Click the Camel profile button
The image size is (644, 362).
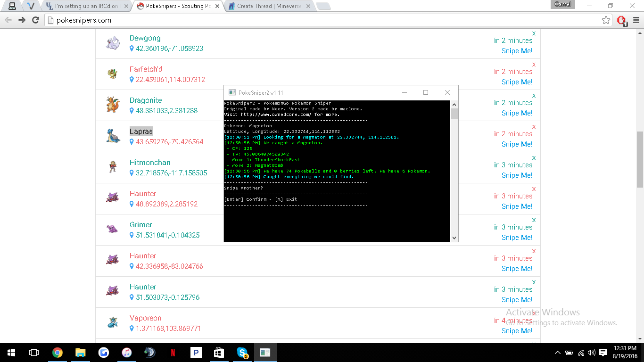coord(563,4)
